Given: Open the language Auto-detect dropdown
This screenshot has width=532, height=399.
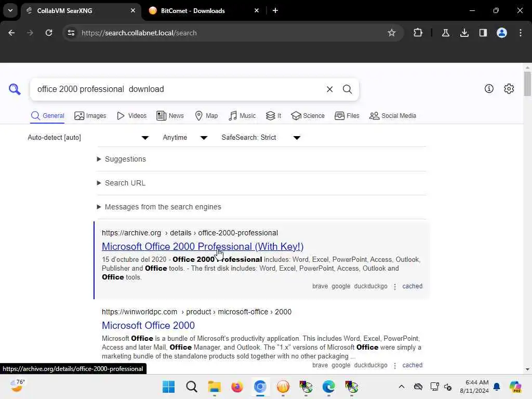Looking at the screenshot, I should coord(88,137).
